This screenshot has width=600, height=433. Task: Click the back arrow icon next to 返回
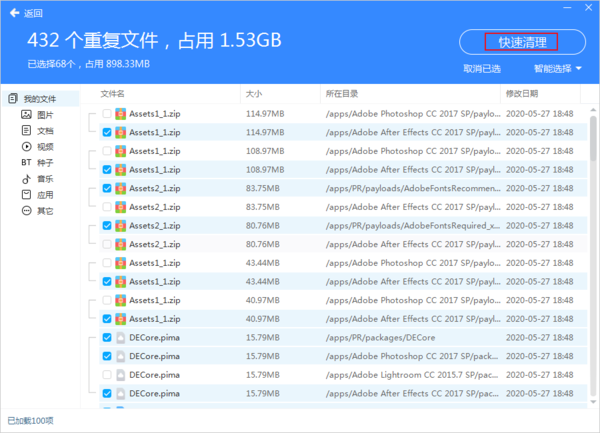click(15, 13)
